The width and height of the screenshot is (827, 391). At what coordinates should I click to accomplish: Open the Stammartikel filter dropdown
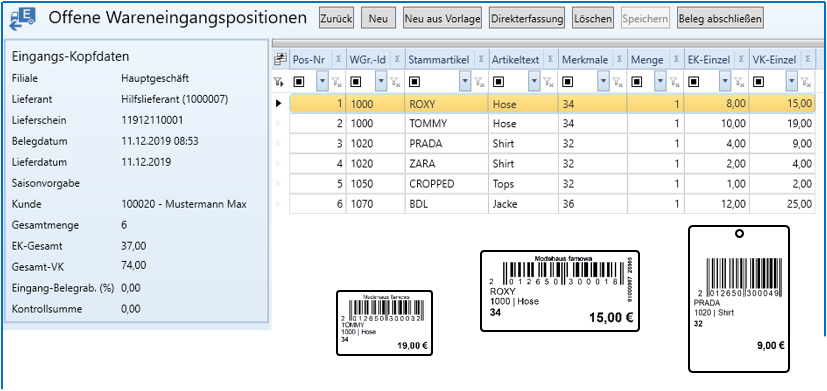pos(465,82)
